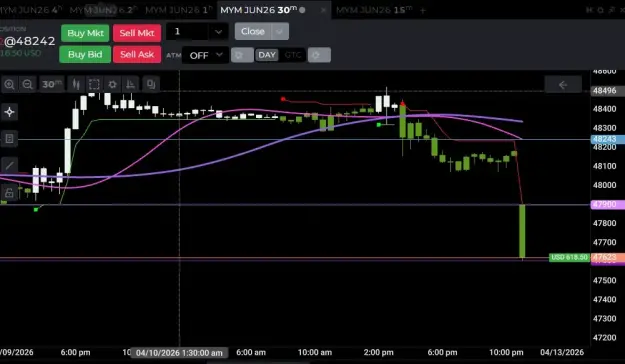
Task: Click the USD 618.50 profit tag
Action: click(x=569, y=257)
